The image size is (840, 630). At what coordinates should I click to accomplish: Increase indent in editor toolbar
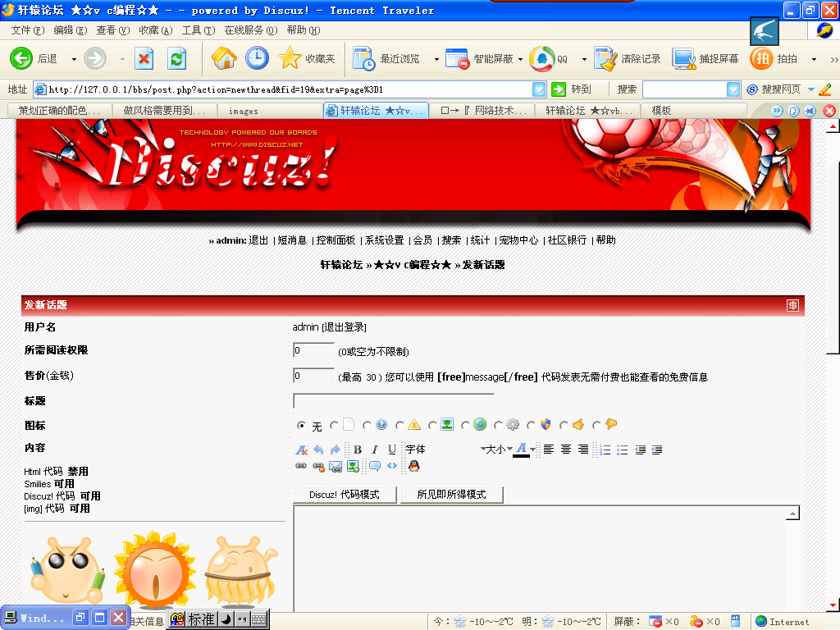657,450
